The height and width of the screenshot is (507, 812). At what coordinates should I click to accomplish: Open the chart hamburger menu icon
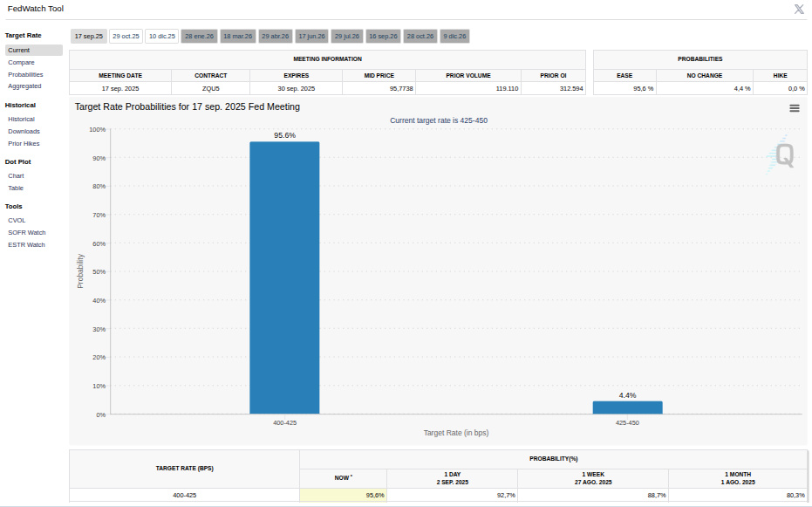794,108
